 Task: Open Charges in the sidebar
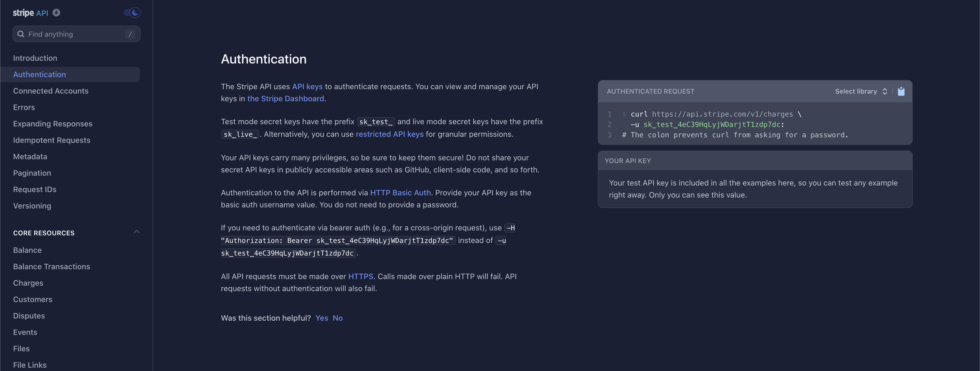coord(28,283)
